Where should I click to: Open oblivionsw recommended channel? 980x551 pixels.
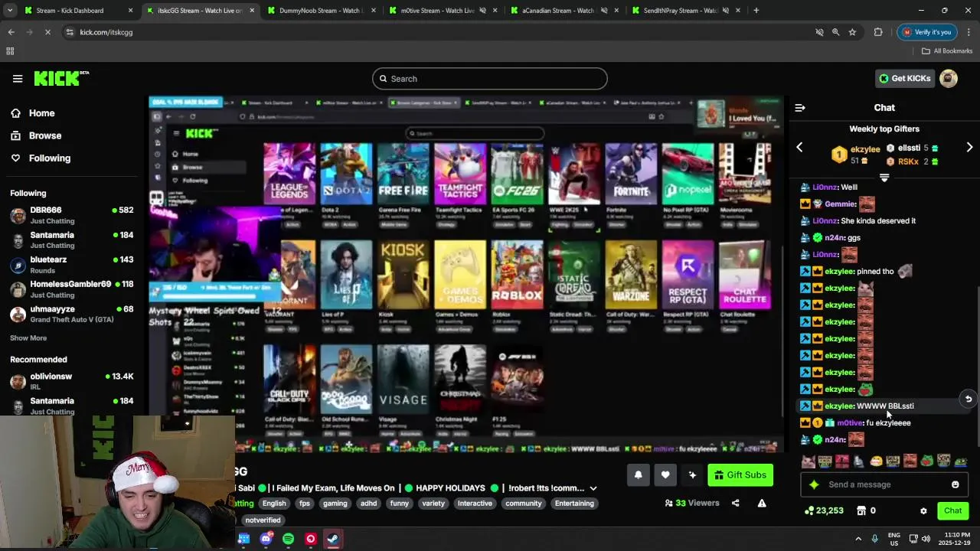tap(72, 381)
